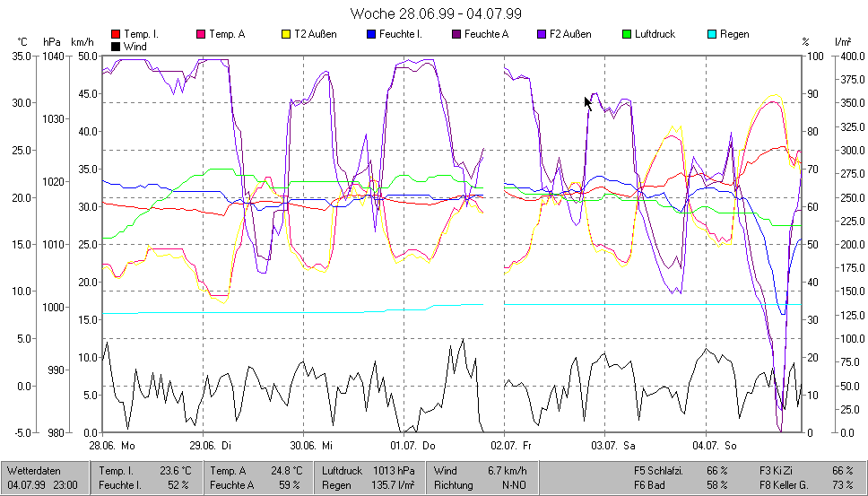Click the red Temp. I. legend swatch
Screen dimensions: 868x496
coord(116,34)
